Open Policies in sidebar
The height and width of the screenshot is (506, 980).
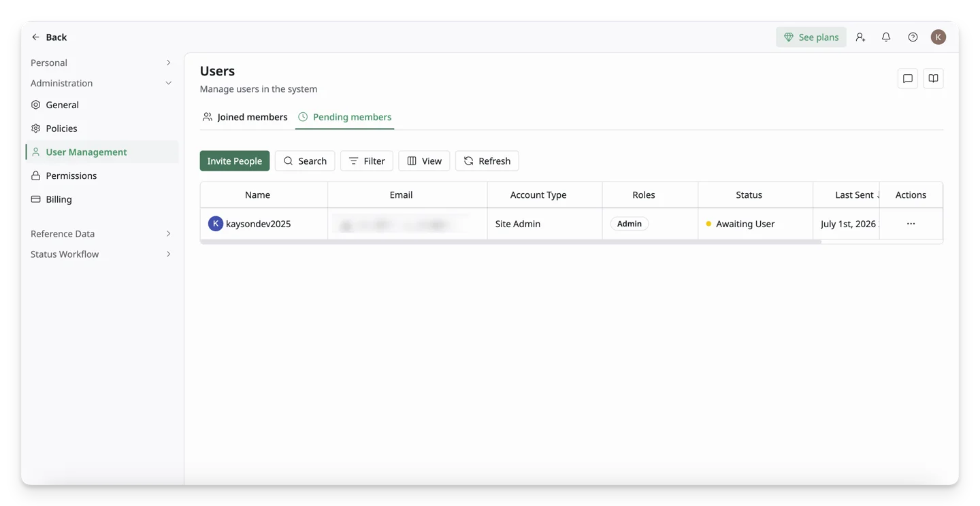[102, 129]
